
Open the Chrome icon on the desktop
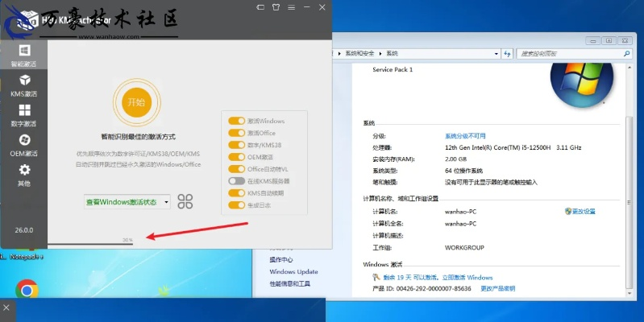click(x=27, y=290)
